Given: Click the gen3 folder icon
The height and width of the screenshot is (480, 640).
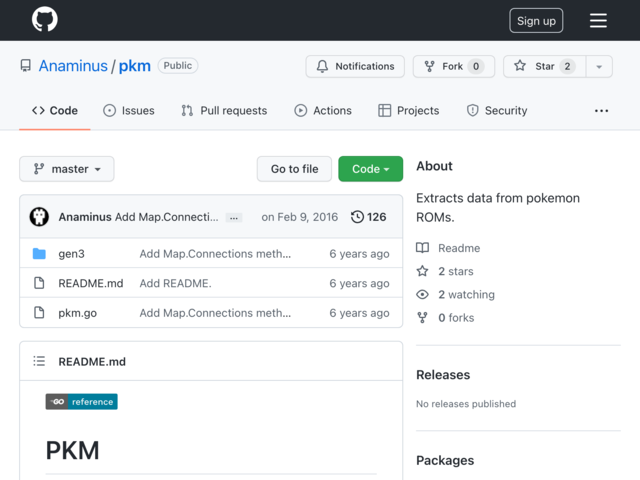Looking at the screenshot, I should (39, 253).
